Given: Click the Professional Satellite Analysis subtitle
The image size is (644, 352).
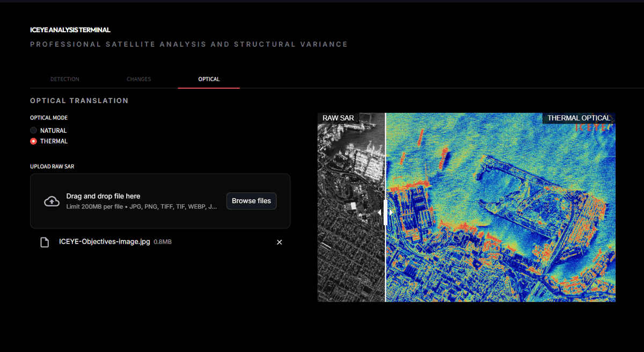Looking at the screenshot, I should [x=189, y=44].
